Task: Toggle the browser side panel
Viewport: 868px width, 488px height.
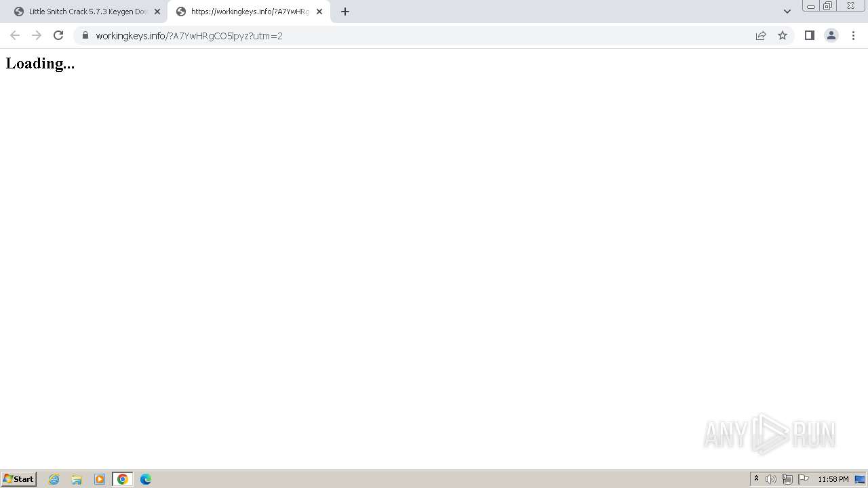Action: click(x=810, y=35)
